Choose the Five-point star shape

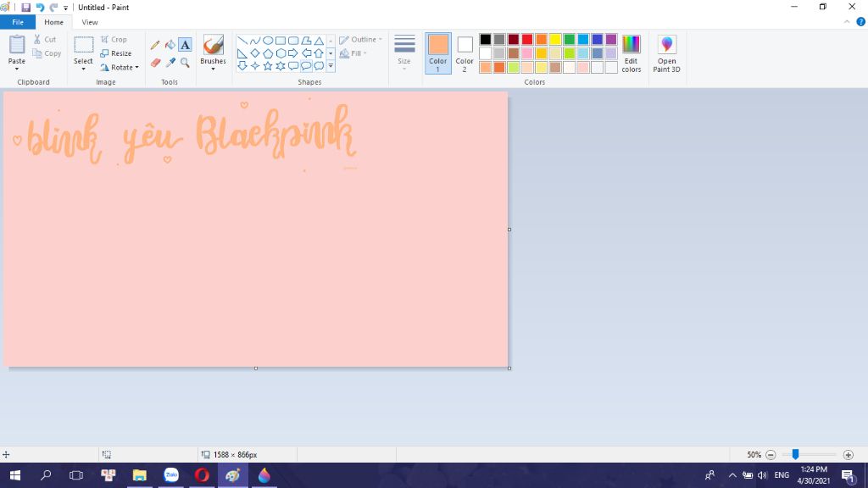pos(267,66)
